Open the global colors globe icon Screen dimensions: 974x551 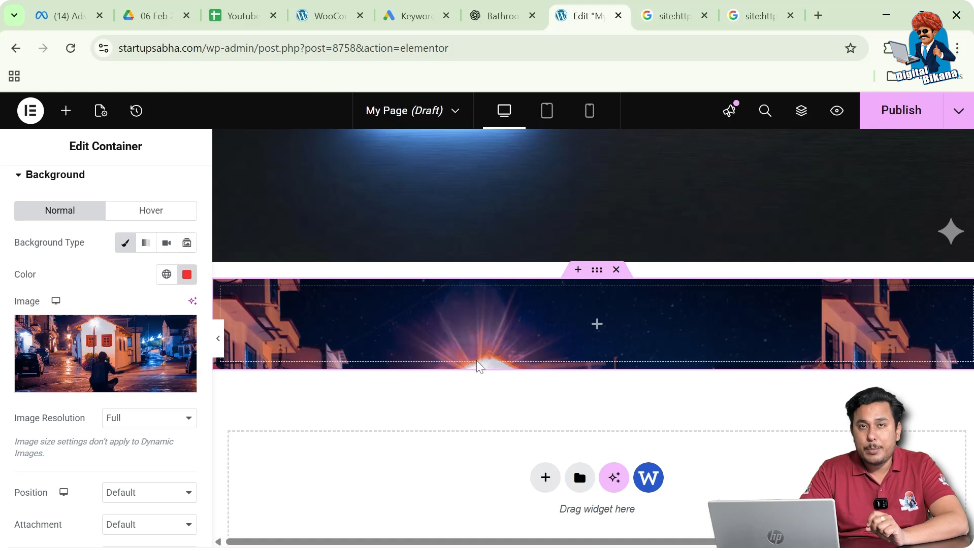point(166,275)
